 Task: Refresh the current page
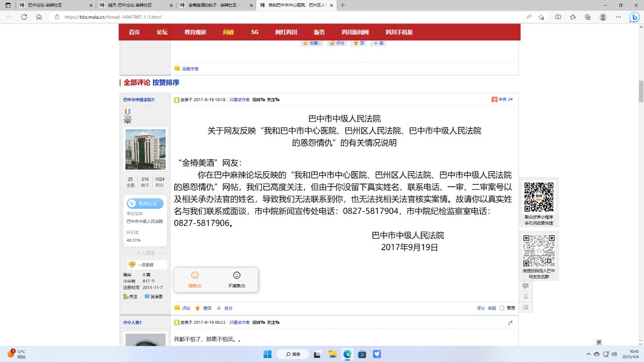[24, 17]
